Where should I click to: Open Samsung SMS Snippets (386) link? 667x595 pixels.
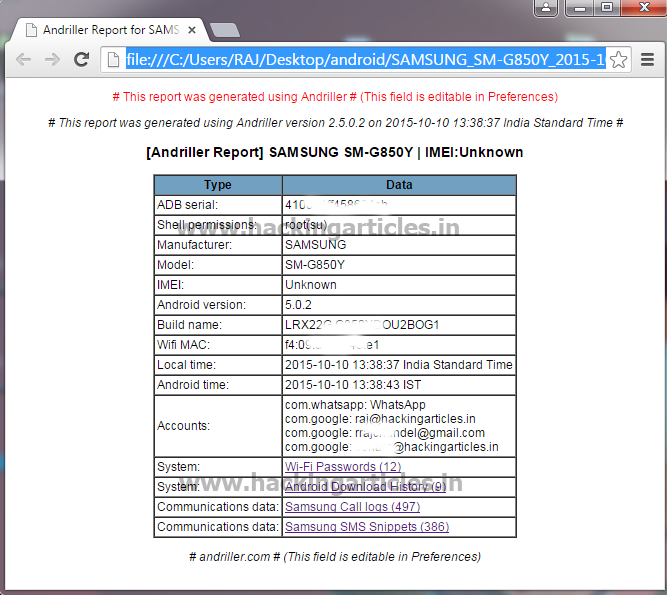[367, 527]
